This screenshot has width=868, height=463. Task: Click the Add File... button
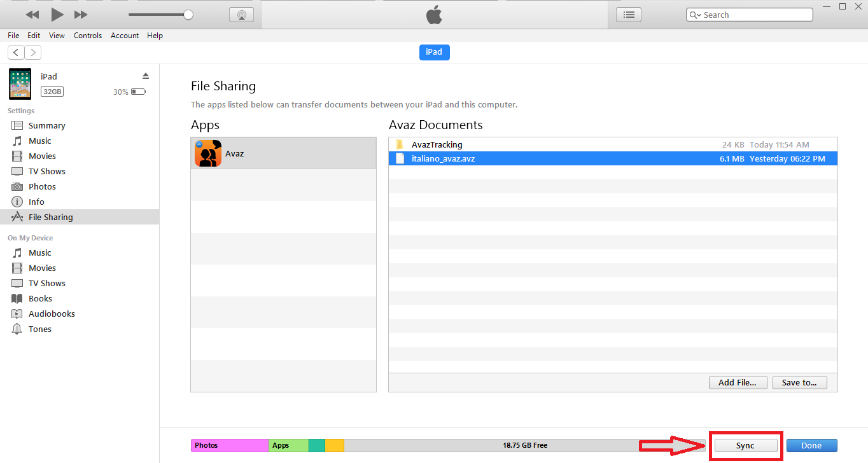738,382
